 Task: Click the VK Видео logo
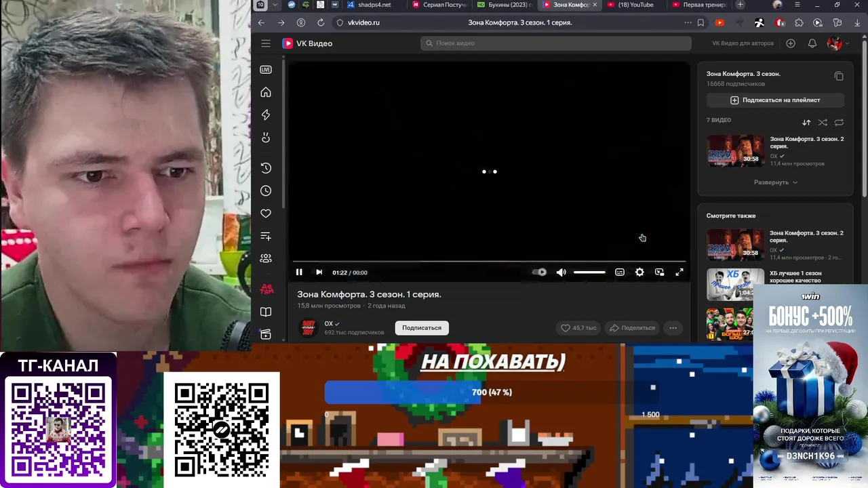pyautogui.click(x=307, y=43)
